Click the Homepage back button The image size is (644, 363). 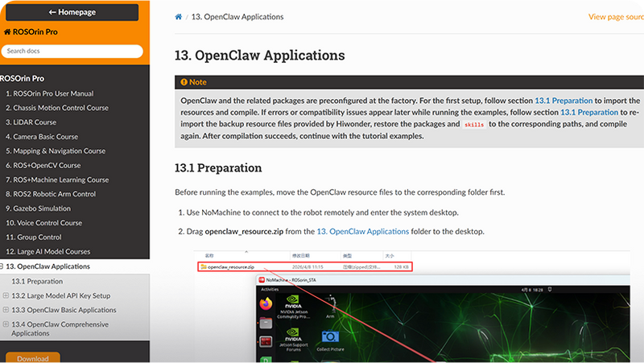(x=72, y=12)
